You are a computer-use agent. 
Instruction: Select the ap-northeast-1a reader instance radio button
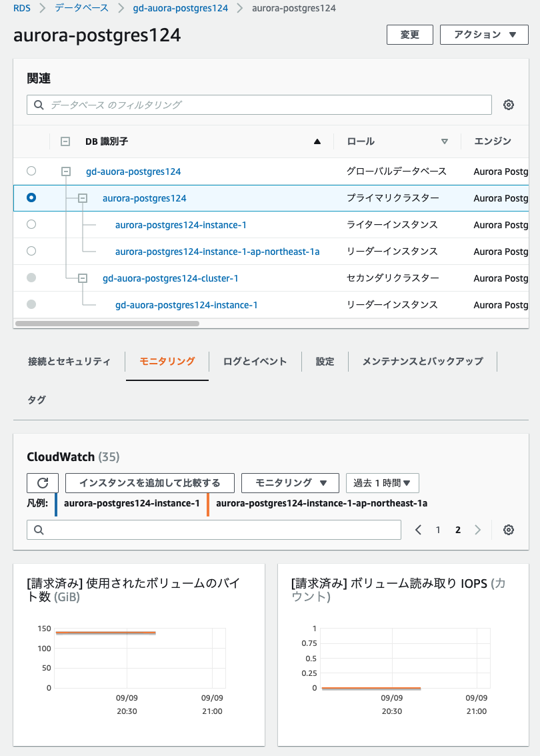pyautogui.click(x=31, y=251)
